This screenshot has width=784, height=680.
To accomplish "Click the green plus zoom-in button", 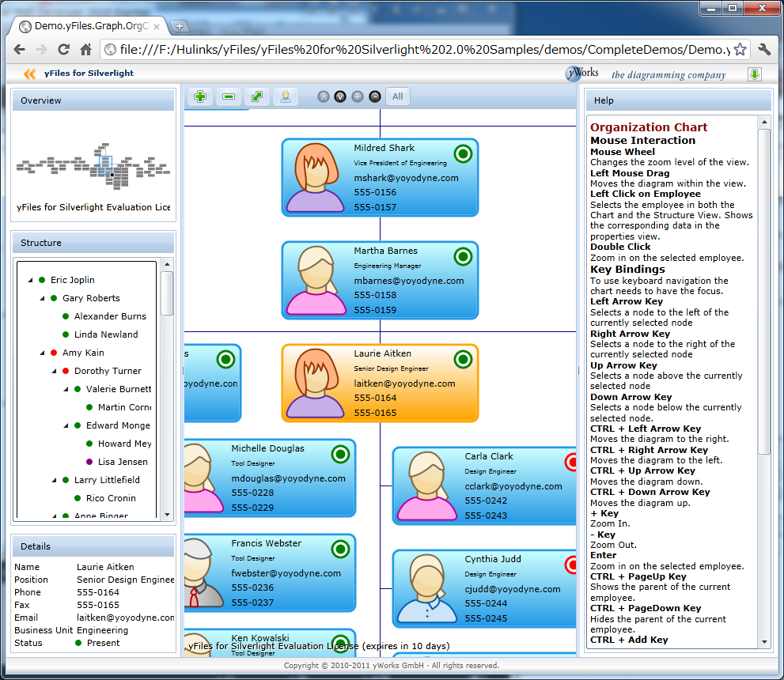I will point(200,96).
